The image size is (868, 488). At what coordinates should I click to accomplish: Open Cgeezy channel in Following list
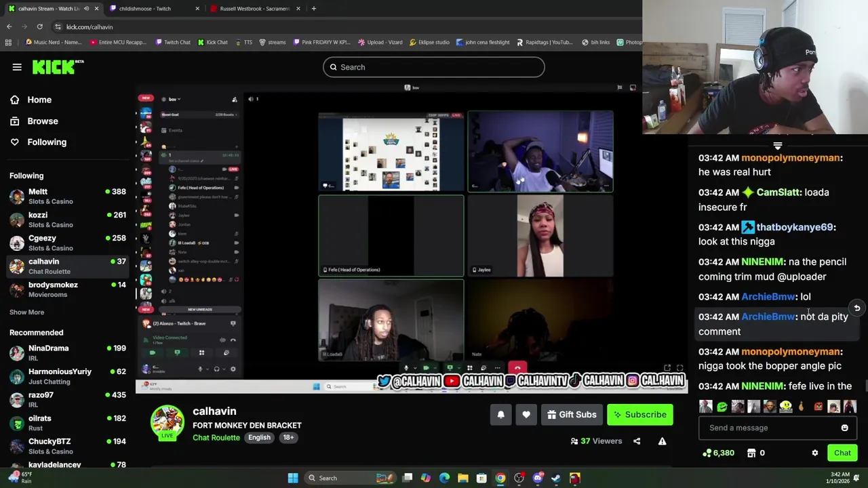68,243
